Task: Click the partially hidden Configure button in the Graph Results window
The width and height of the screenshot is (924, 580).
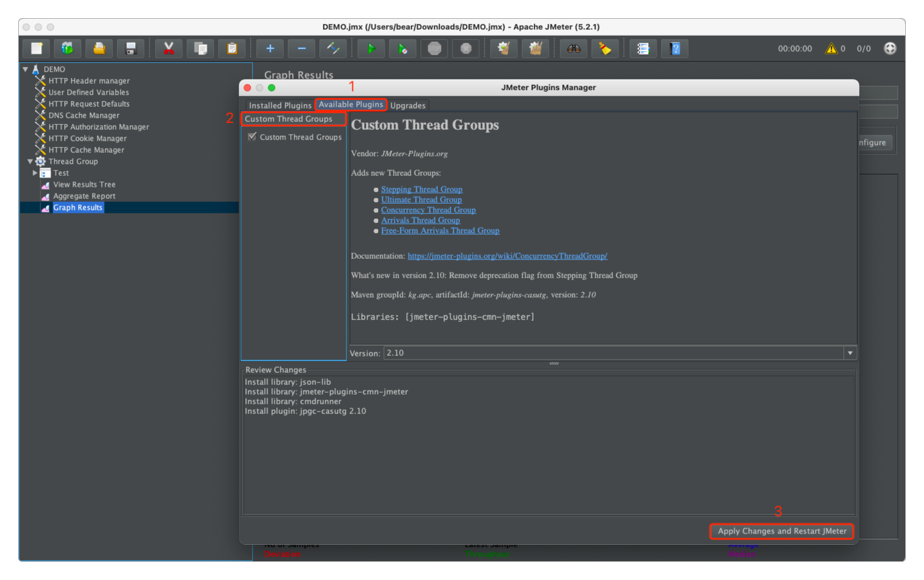Action: tap(875, 143)
